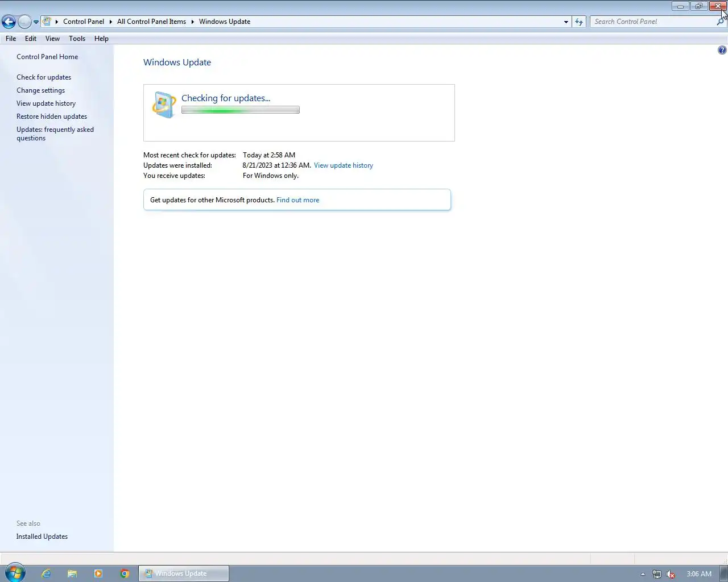This screenshot has height=582, width=728.
Task: Click the checking for updates progress bar
Action: pos(241,110)
